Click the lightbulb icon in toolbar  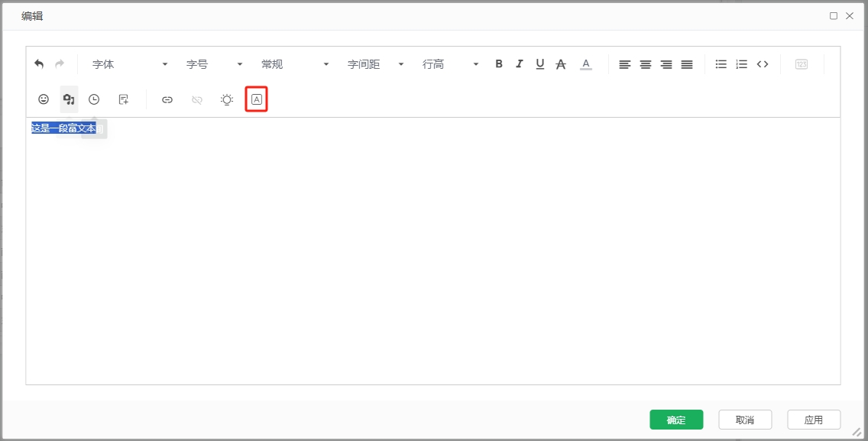coord(227,99)
